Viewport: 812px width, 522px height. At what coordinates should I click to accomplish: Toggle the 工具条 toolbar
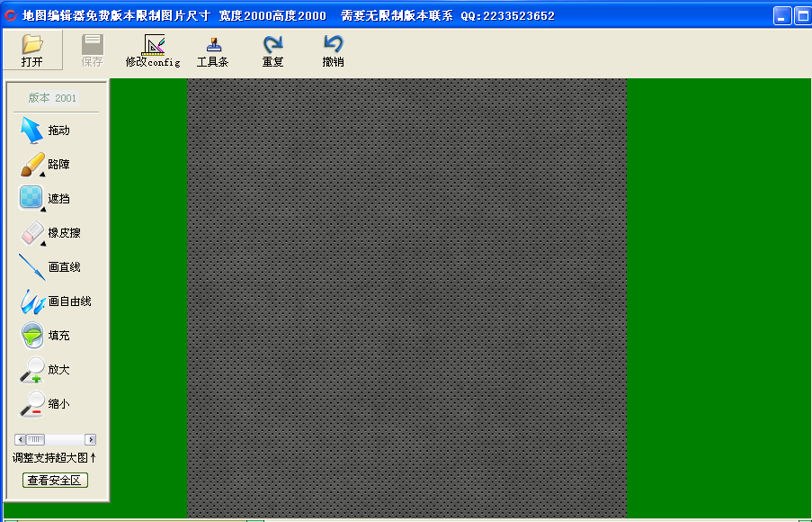tap(213, 50)
